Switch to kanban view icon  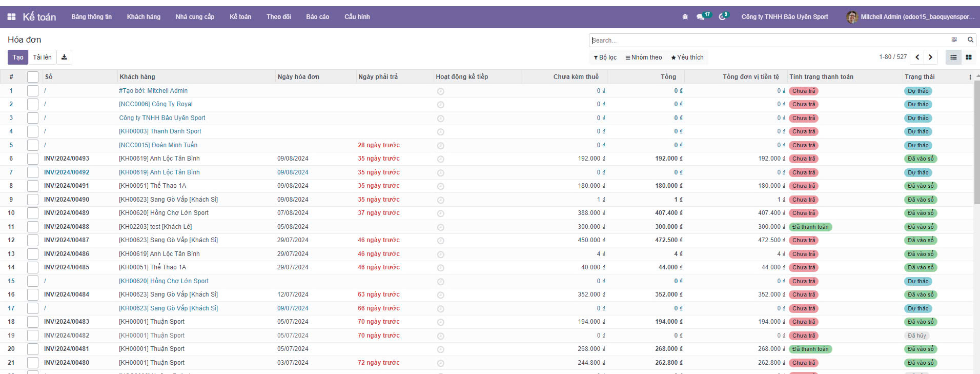pyautogui.click(x=969, y=57)
